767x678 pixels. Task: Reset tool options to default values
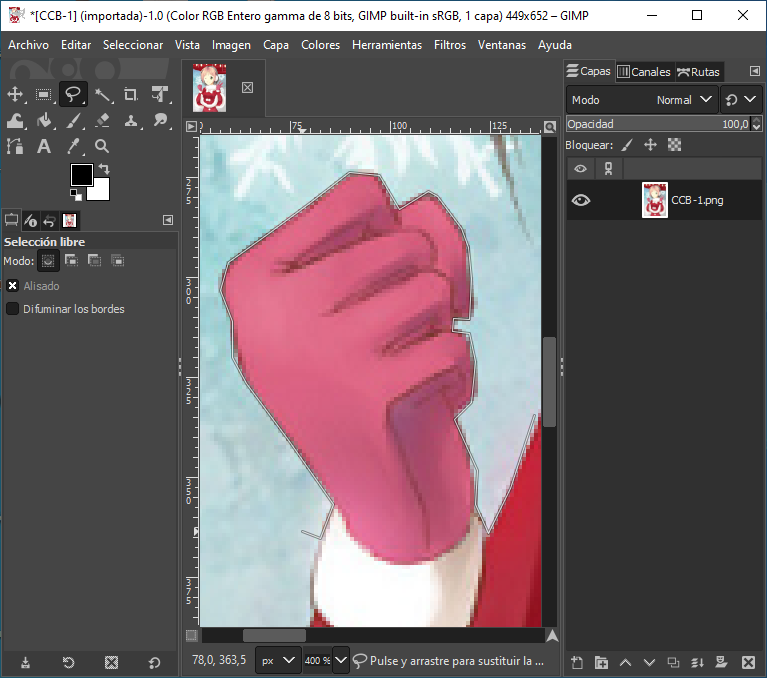click(155, 663)
